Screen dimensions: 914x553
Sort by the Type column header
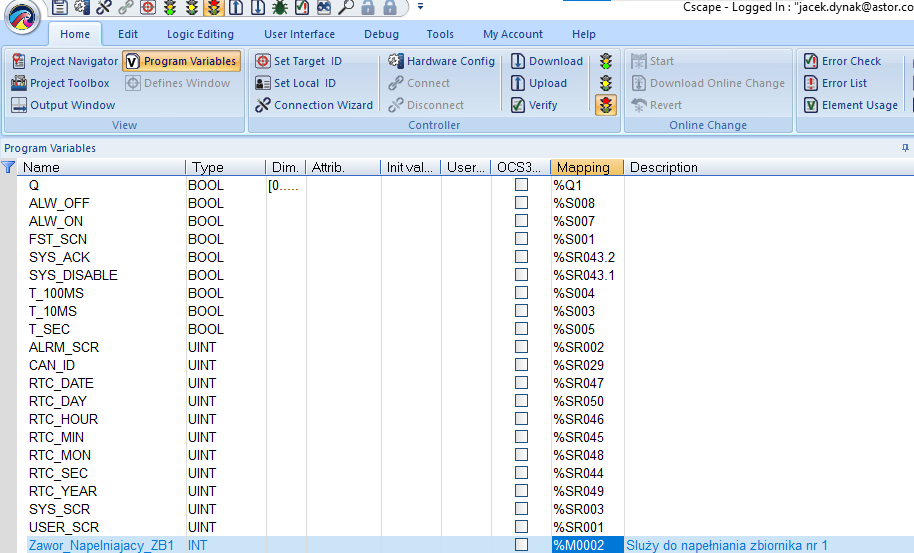point(226,167)
